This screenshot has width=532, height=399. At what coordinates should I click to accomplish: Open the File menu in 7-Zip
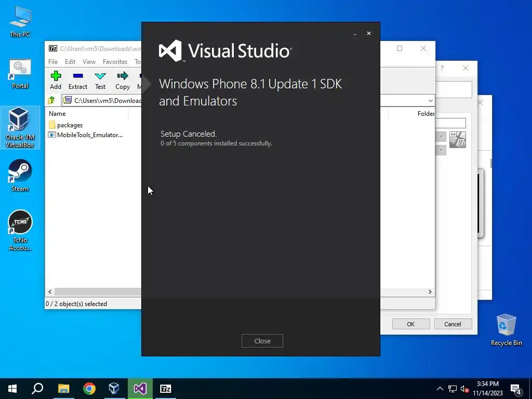(x=53, y=62)
